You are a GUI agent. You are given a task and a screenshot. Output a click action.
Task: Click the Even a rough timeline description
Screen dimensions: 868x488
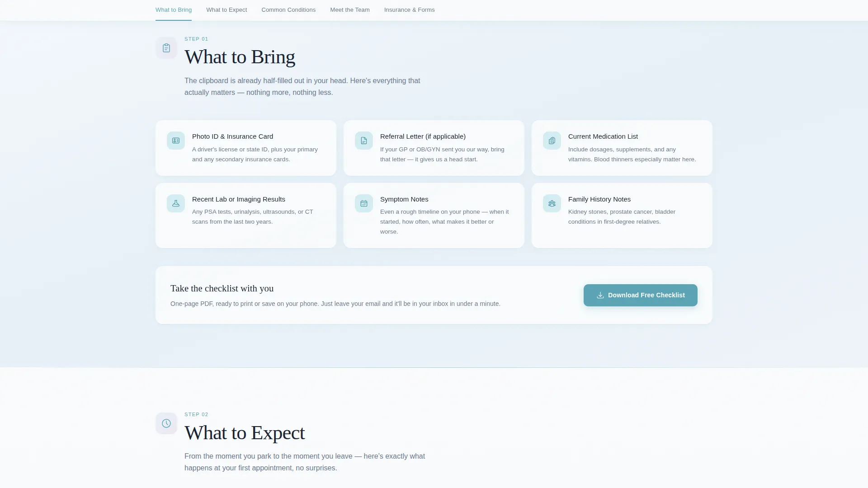[x=444, y=222]
